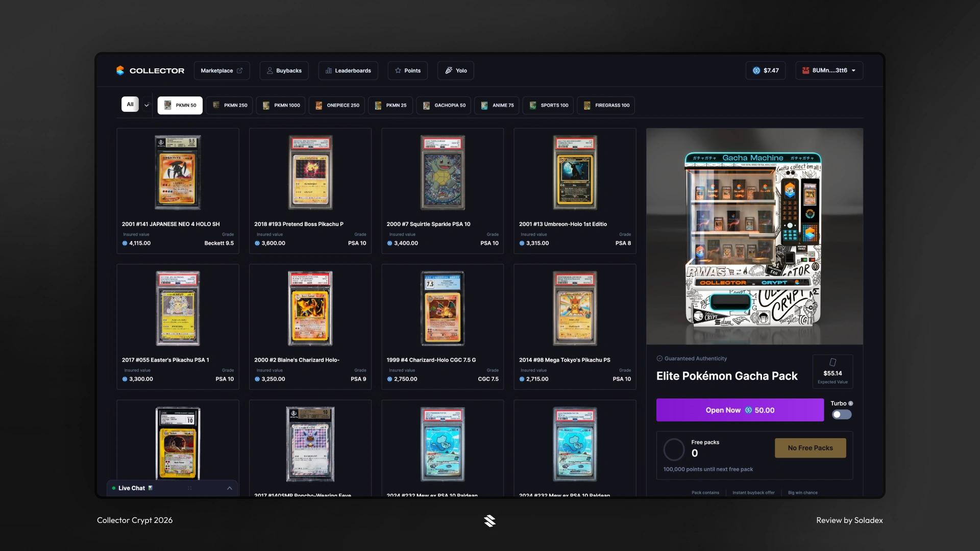Click Open Now 50.00 button
Viewport: 980px width, 551px height.
(x=740, y=410)
